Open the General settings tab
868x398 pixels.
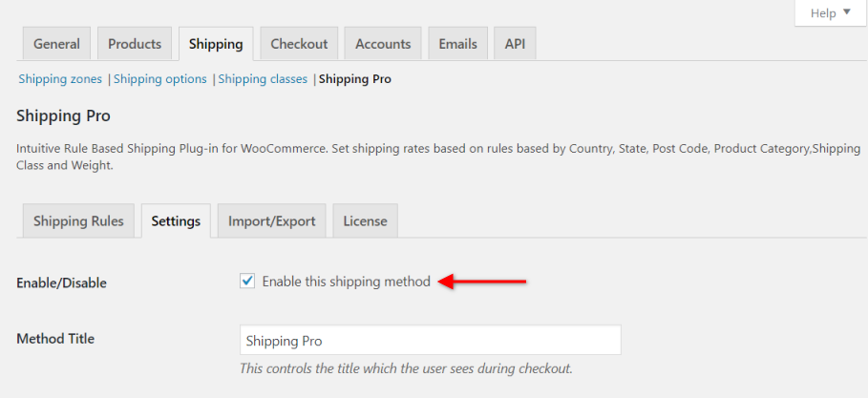tap(56, 44)
